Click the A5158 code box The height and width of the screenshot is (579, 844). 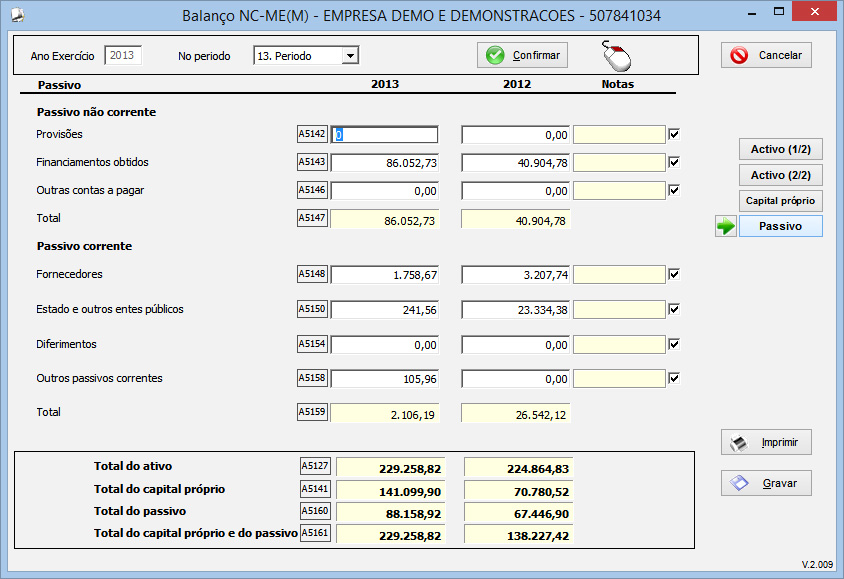(312, 378)
